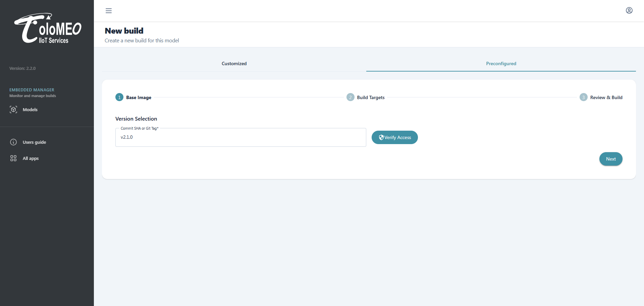This screenshot has width=644, height=306.
Task: Switch to the Customized tab
Action: [x=234, y=63]
